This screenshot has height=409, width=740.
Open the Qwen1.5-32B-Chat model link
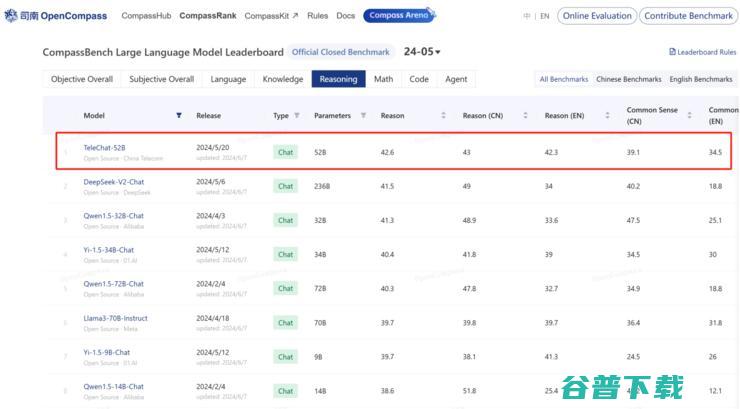(x=113, y=216)
